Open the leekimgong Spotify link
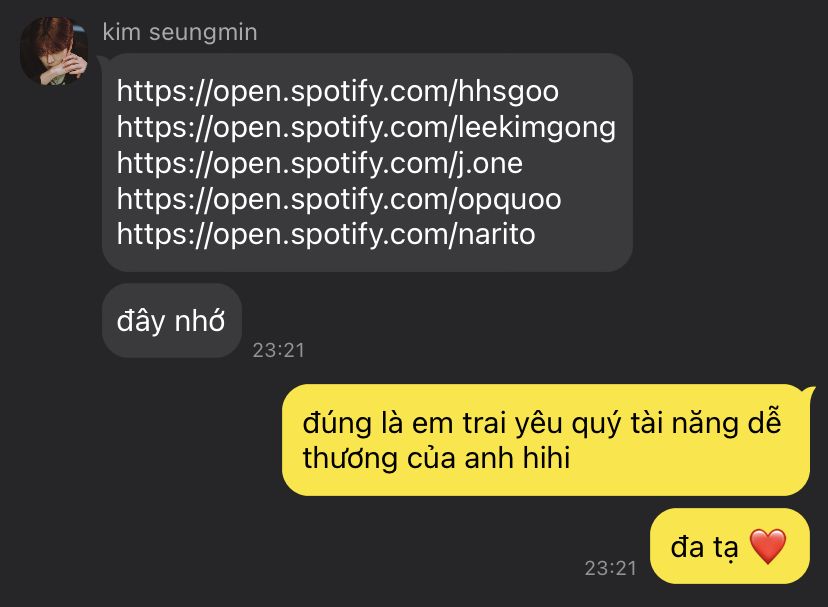Viewport: 828px width, 607px height. click(366, 127)
